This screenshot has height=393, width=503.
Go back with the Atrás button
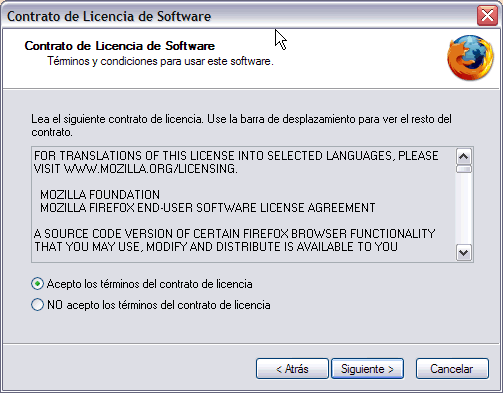click(x=292, y=369)
